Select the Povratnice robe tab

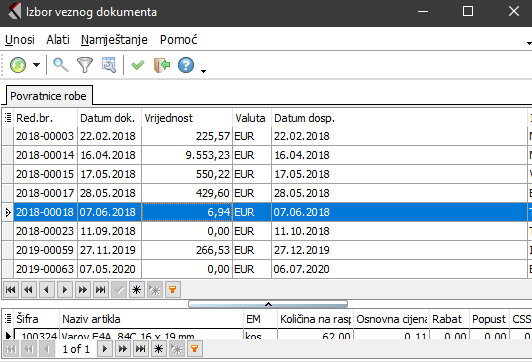pos(48,96)
